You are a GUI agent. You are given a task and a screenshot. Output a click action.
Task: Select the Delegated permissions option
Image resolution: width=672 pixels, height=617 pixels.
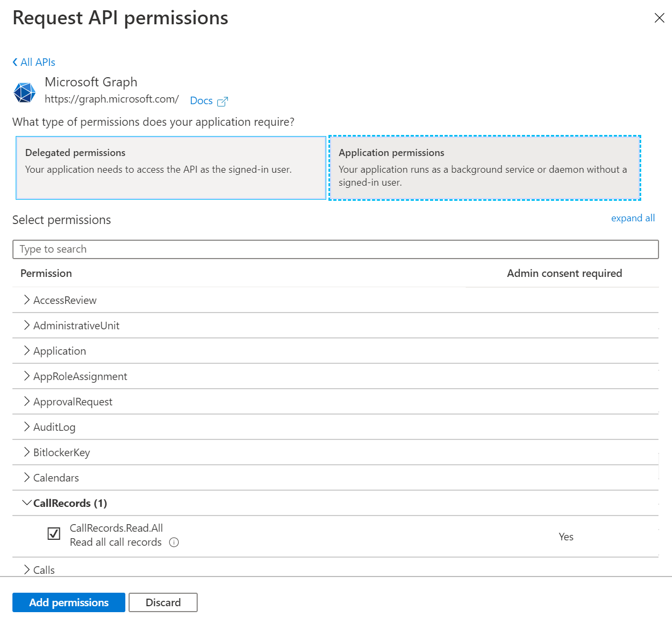(171, 168)
